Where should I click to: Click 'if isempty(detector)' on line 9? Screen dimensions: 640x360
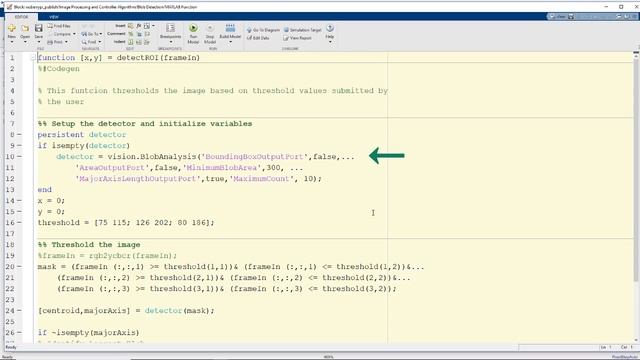click(x=84, y=146)
